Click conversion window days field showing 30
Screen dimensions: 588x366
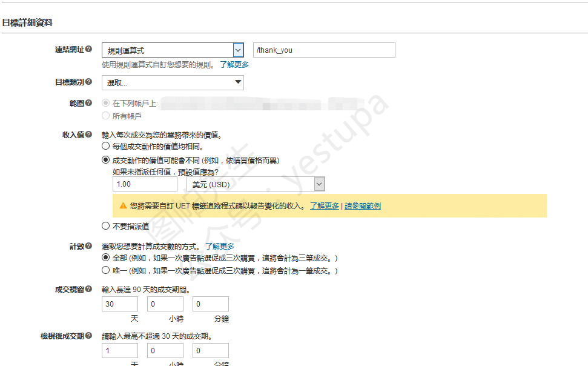[120, 304]
